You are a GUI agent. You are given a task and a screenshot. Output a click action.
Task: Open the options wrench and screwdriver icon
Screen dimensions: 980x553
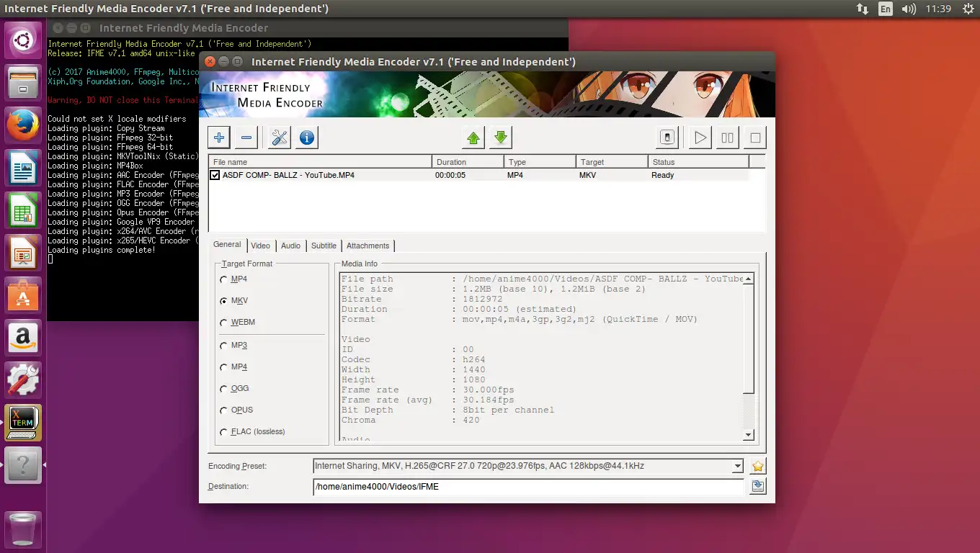click(280, 138)
